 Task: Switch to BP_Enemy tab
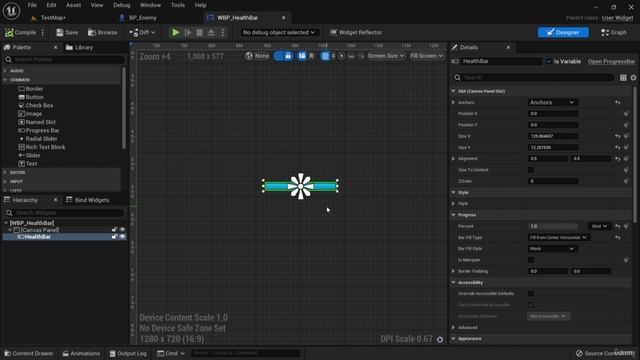click(142, 18)
